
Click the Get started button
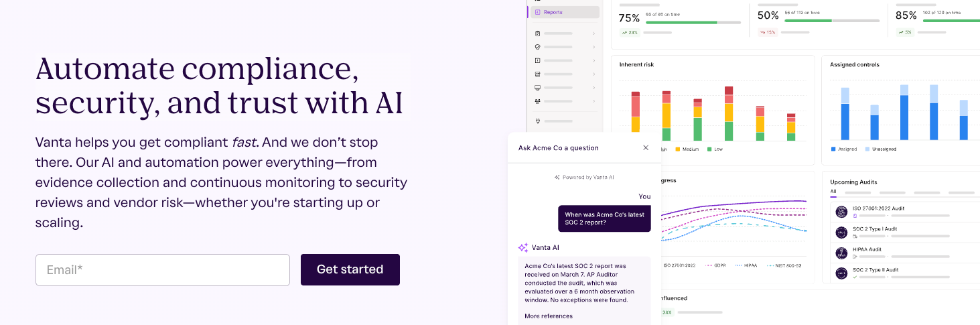coord(350,269)
